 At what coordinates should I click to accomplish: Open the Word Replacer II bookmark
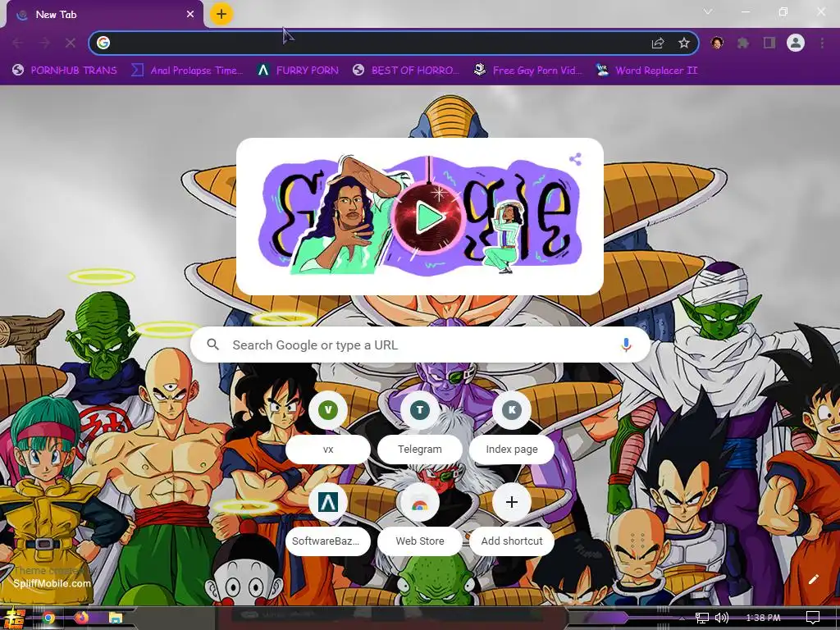pyautogui.click(x=646, y=71)
